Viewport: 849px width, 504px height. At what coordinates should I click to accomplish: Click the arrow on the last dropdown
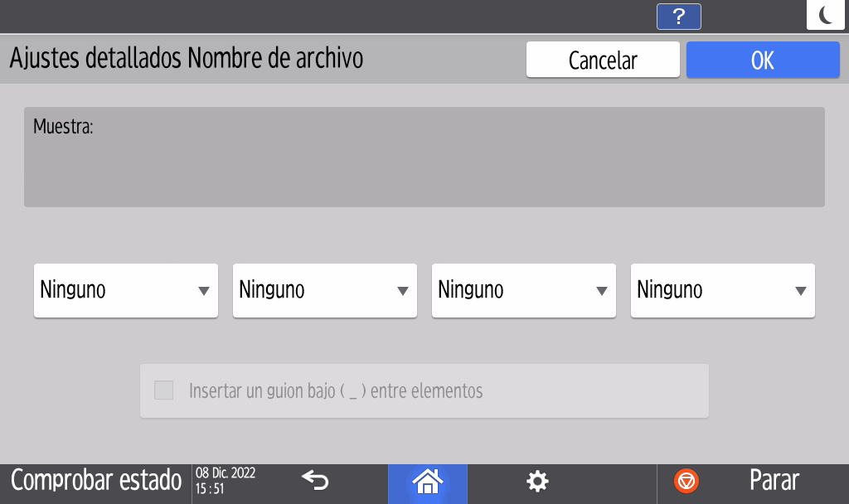click(x=801, y=291)
